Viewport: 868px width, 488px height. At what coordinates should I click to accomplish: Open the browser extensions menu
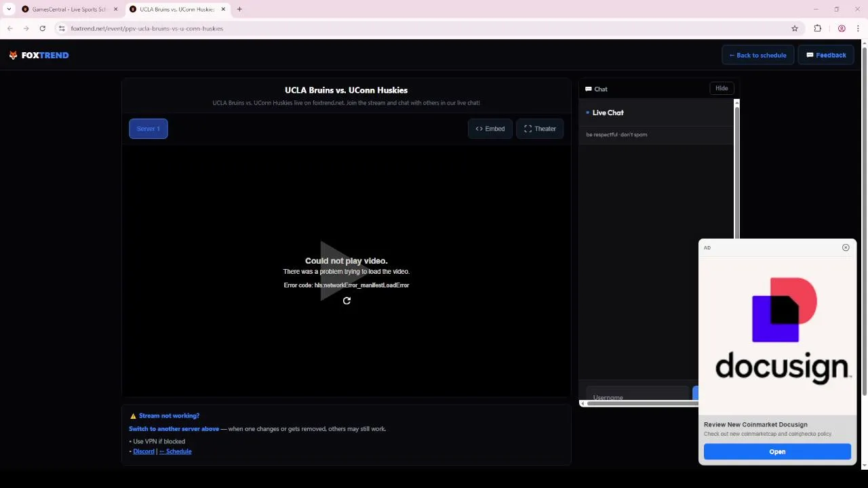(x=818, y=28)
